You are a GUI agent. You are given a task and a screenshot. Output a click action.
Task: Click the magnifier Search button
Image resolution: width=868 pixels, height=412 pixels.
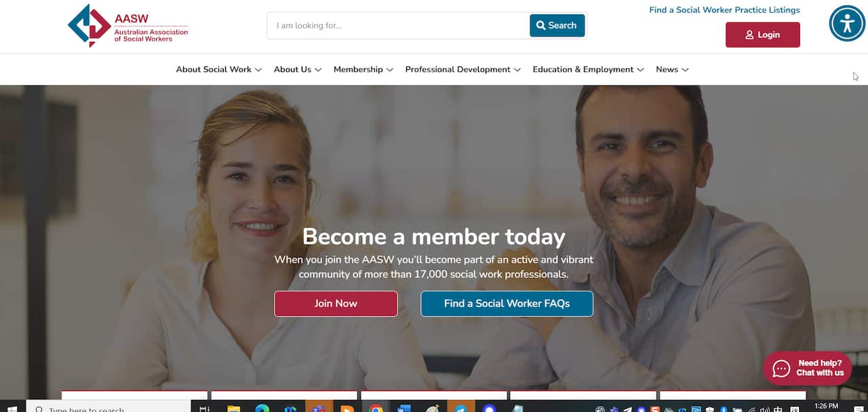[x=557, y=25]
